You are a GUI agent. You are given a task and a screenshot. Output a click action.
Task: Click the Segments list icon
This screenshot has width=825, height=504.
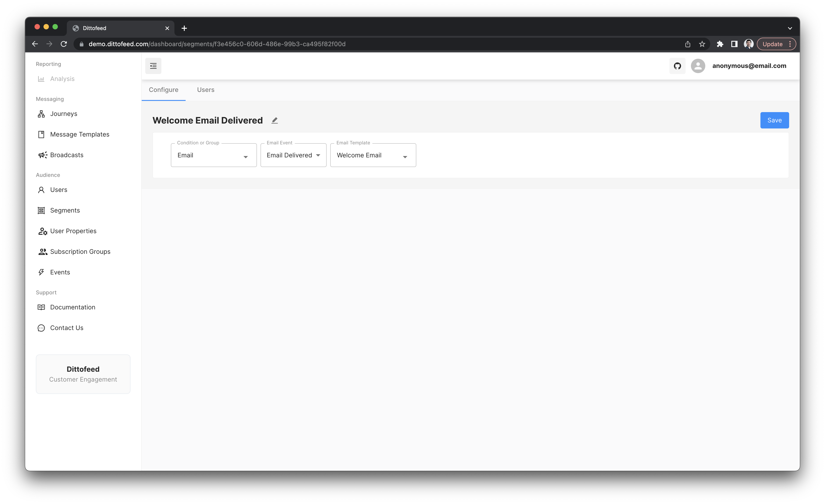41,210
